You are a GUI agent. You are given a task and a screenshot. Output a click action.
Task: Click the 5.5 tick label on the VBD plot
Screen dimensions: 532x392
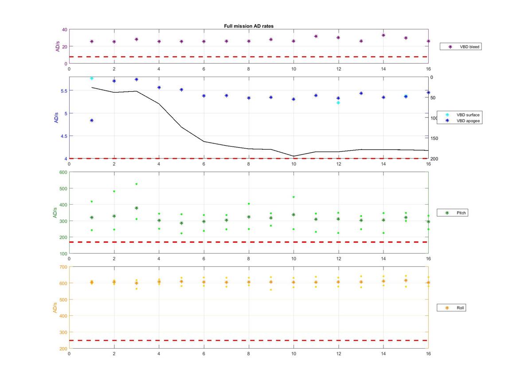[63, 91]
